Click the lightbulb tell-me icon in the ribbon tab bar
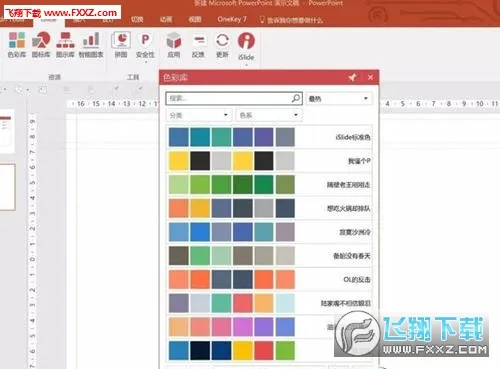 click(x=262, y=20)
